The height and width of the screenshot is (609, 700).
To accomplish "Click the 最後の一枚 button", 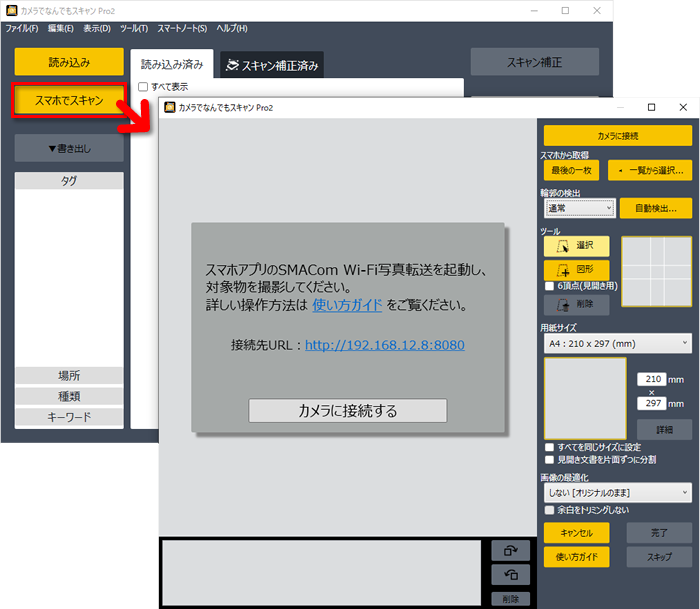I will (x=571, y=171).
